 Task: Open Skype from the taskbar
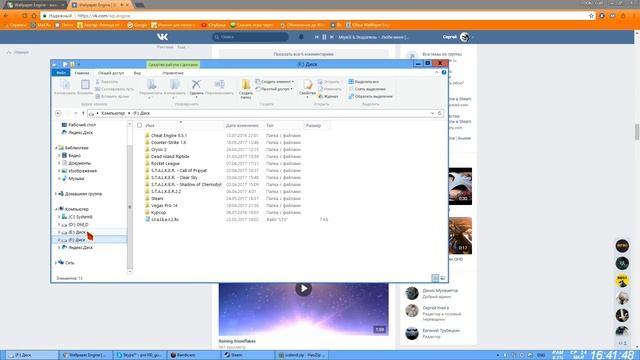(139, 355)
